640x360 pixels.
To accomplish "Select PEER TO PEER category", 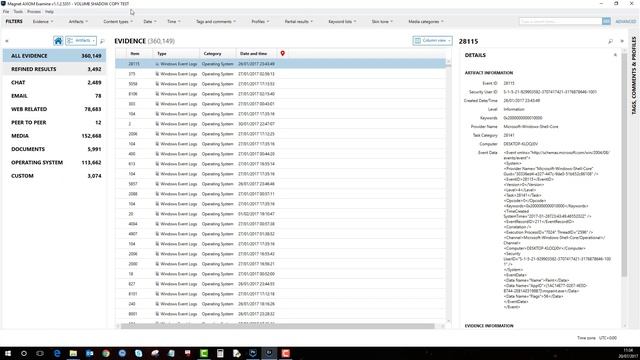I will pos(54,122).
